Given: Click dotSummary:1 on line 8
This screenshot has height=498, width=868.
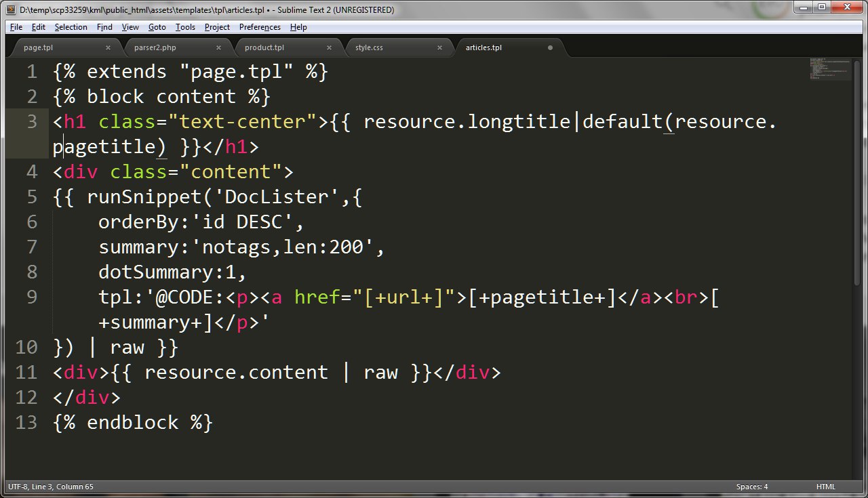Looking at the screenshot, I should pos(167,272).
